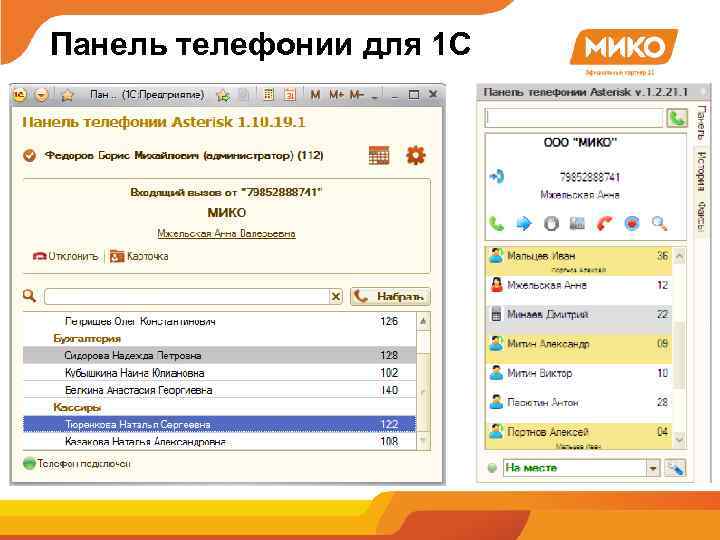Select the Кассиры group header

[219, 407]
